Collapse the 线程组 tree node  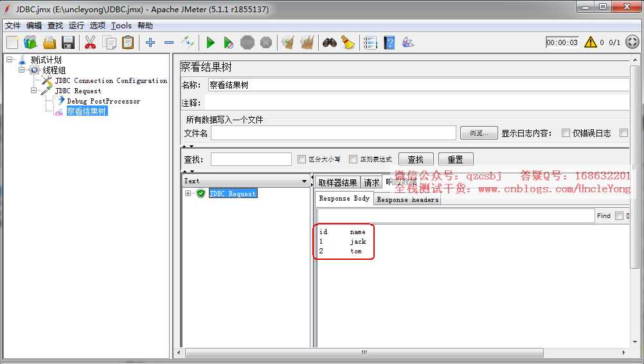point(22,70)
